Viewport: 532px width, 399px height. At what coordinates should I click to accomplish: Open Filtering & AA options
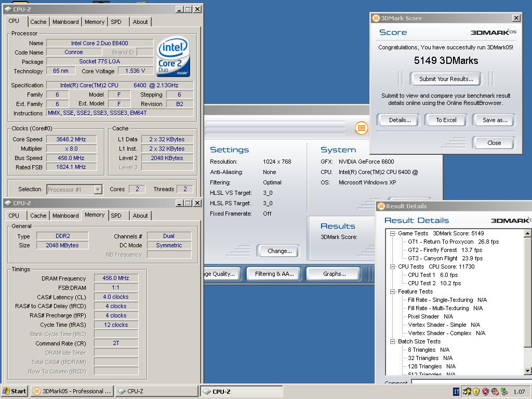(x=274, y=274)
